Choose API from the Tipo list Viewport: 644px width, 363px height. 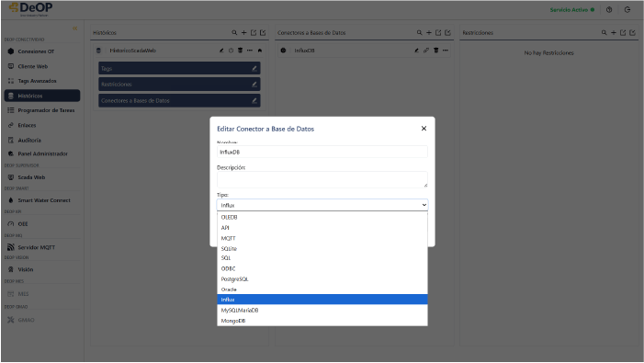click(322, 228)
